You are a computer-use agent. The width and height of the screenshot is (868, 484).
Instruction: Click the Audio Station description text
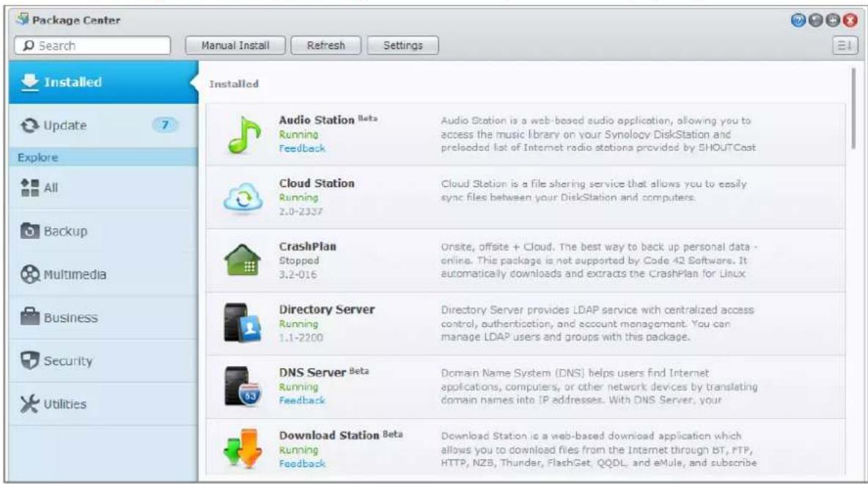[x=598, y=134]
